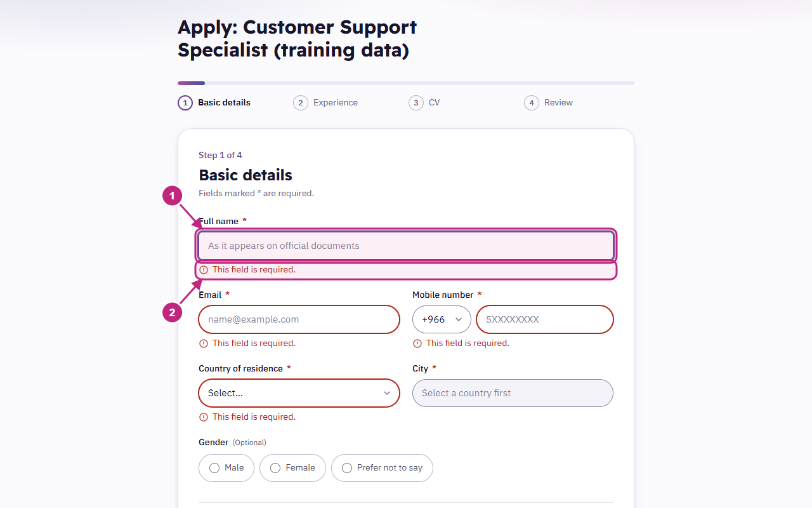
Task: Focus the Email input field
Action: (x=299, y=319)
